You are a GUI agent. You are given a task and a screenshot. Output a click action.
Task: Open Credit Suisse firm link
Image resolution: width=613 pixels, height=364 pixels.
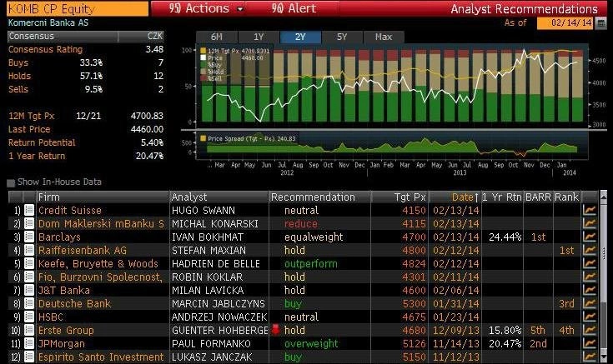click(x=69, y=210)
